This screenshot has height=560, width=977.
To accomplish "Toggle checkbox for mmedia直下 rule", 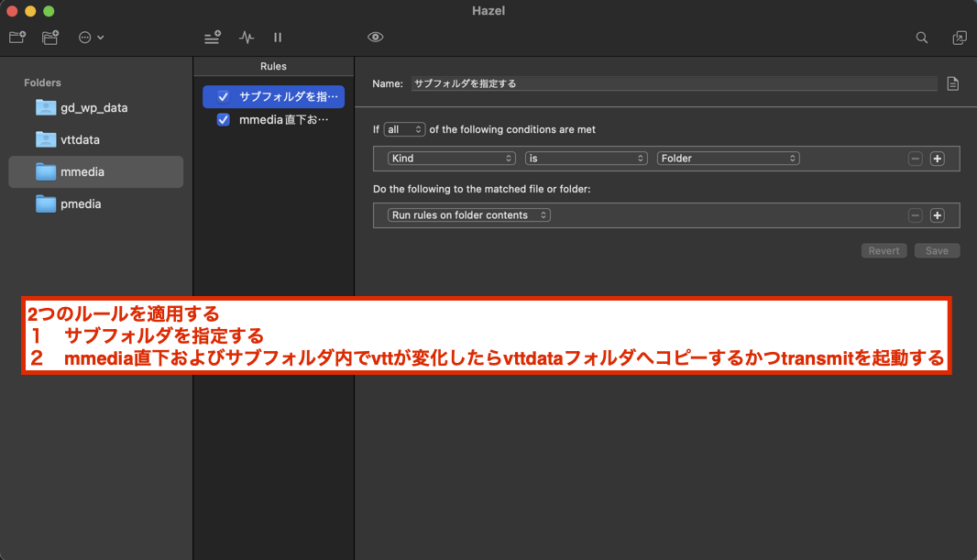I will [x=223, y=120].
